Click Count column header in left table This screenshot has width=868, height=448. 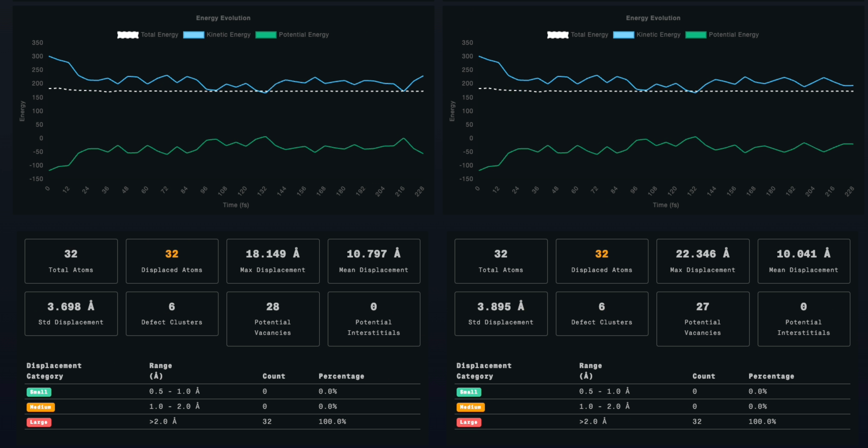(274, 376)
